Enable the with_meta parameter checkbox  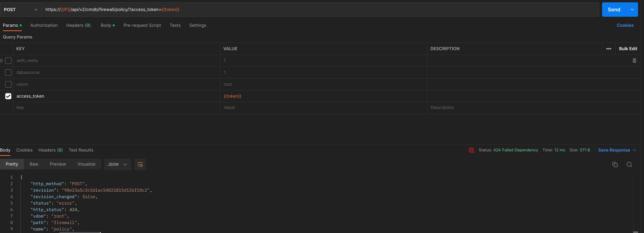click(8, 60)
